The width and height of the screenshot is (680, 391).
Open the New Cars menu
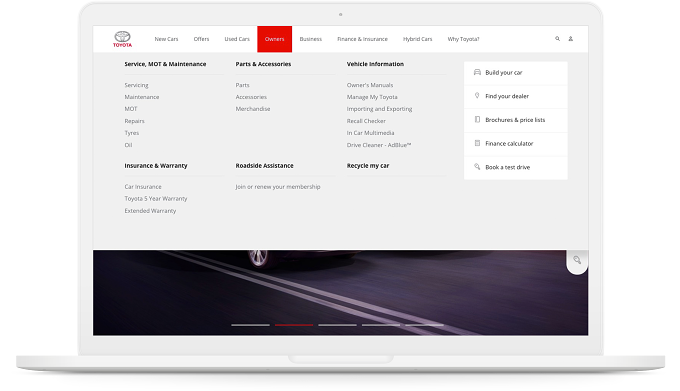[167, 39]
